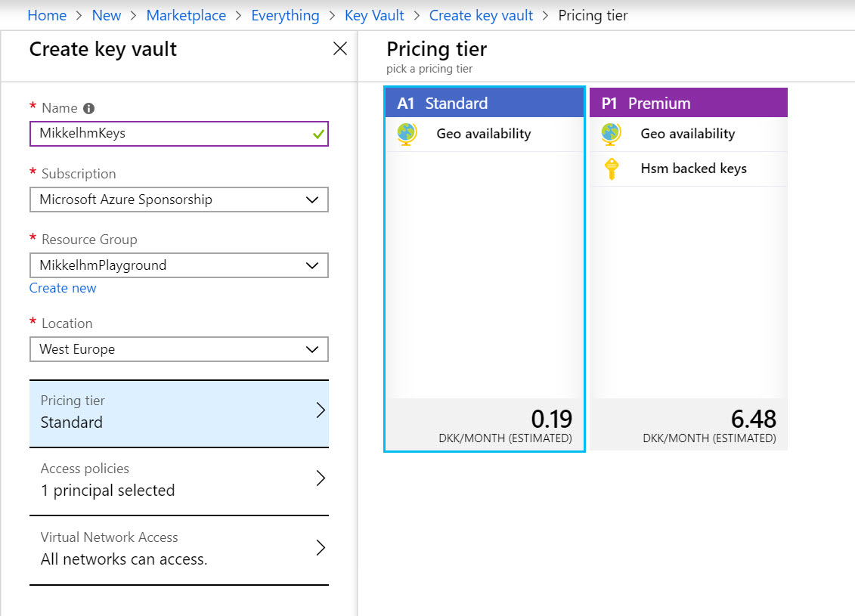Click the Name info icon

pos(88,109)
